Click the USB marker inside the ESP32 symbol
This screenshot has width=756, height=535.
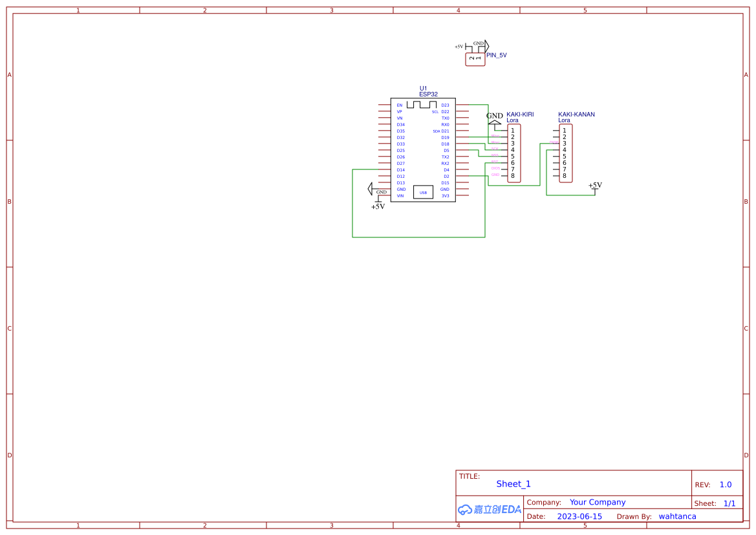423,192
